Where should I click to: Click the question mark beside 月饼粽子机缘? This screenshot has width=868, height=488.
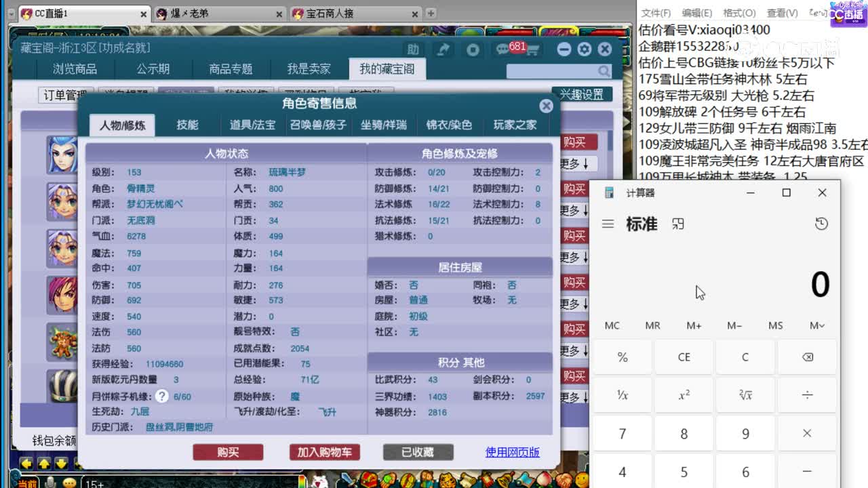[x=161, y=396]
